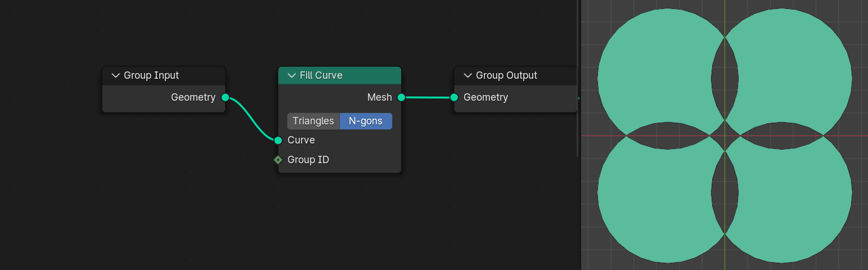Collapse the Group Input node using its chevron

[x=116, y=75]
